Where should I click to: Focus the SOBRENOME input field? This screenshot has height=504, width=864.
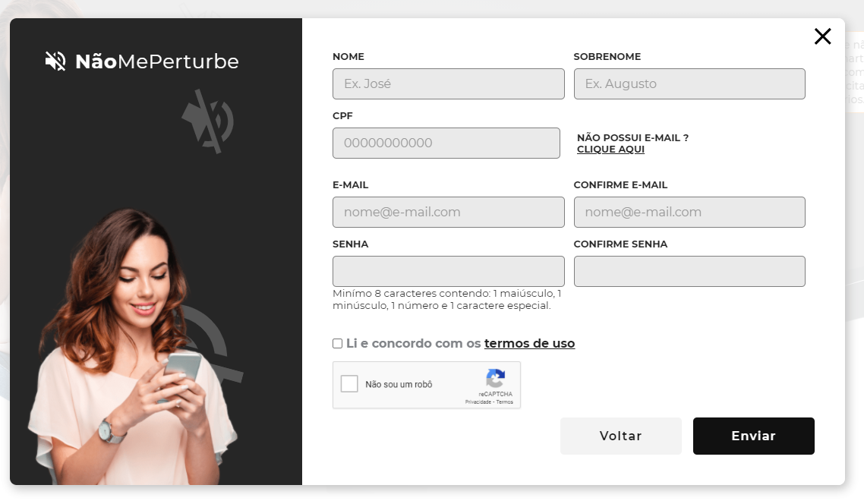pos(689,83)
